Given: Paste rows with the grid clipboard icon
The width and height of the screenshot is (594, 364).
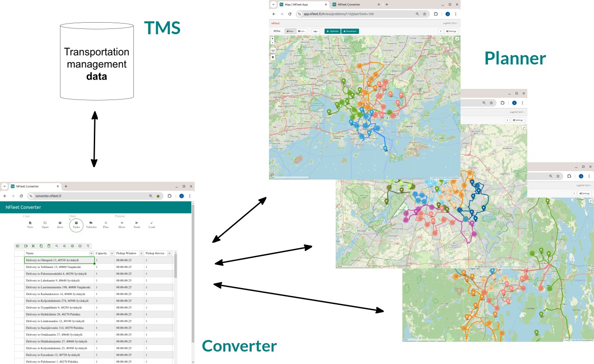Looking at the screenshot, I should point(49,246).
